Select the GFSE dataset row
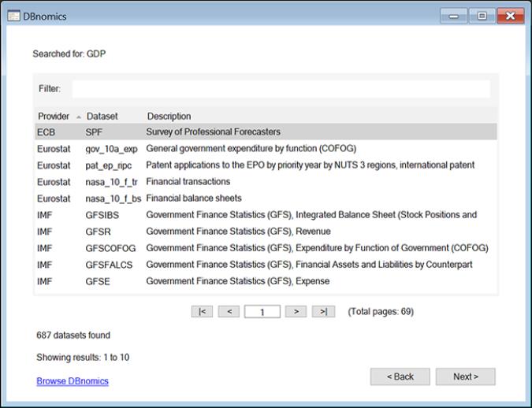The height and width of the screenshot is (408, 532). (266, 281)
